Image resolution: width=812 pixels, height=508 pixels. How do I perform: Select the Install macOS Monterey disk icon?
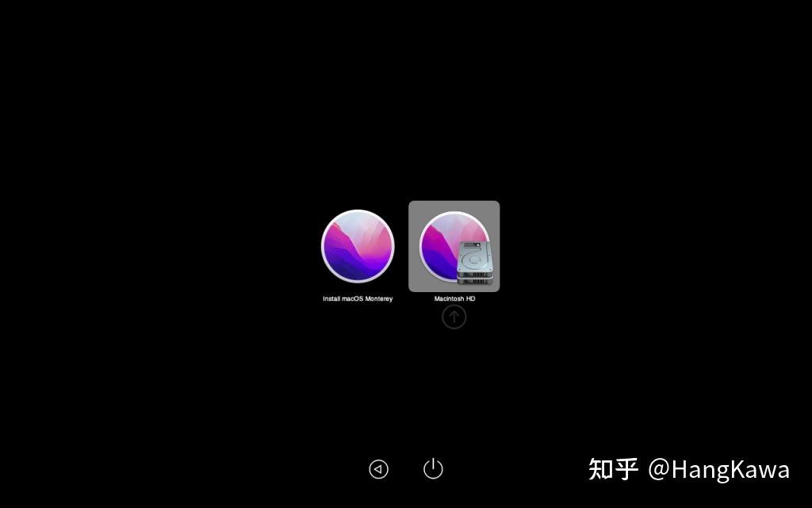358,246
